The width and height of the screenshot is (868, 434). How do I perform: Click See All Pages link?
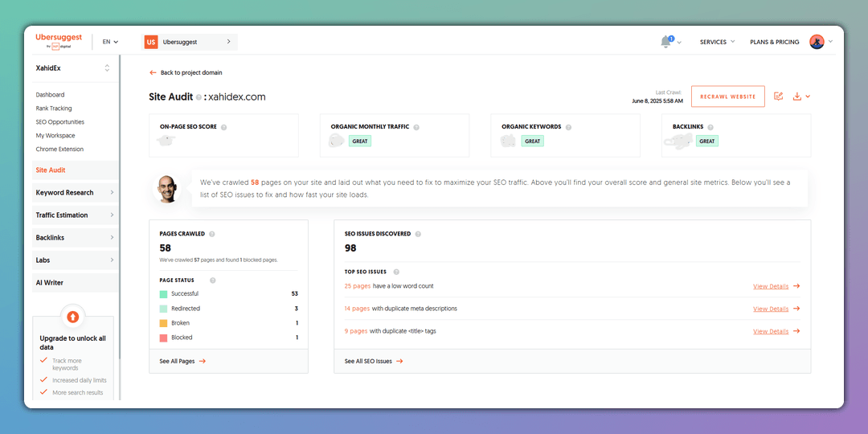182,361
